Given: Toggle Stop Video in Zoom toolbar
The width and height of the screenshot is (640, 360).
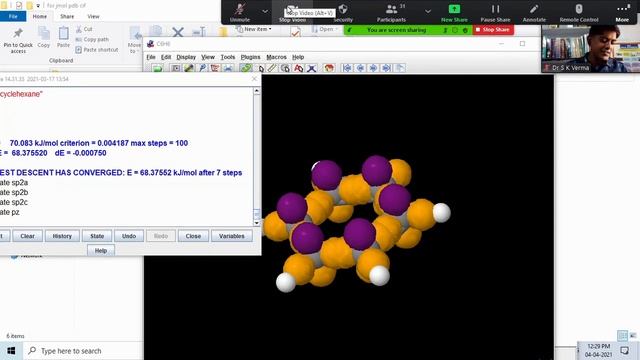Looking at the screenshot, I should tap(292, 13).
